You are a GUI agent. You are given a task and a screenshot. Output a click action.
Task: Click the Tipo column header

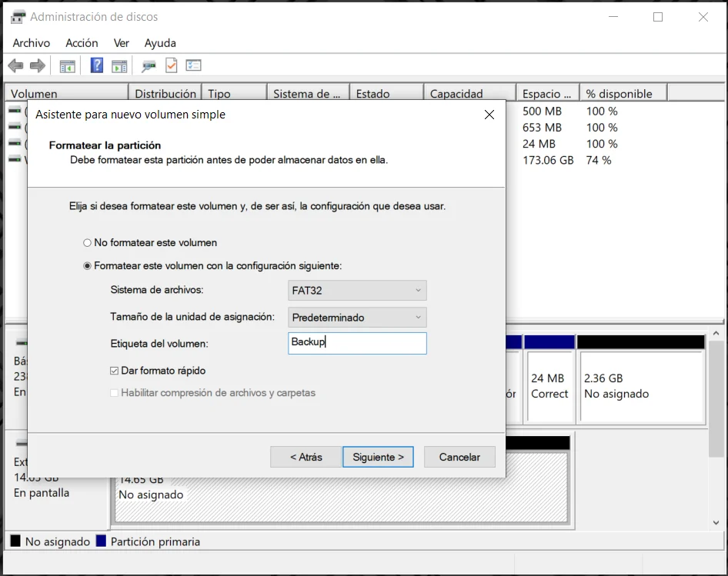click(235, 93)
